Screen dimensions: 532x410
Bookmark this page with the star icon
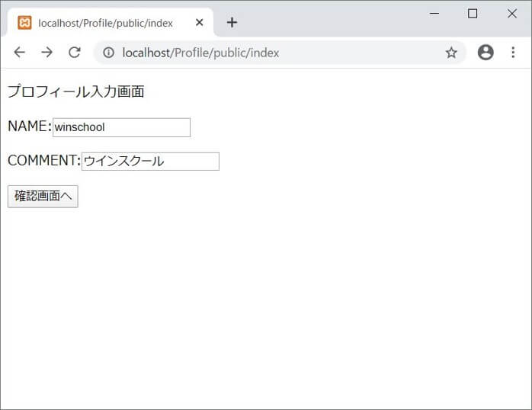451,53
